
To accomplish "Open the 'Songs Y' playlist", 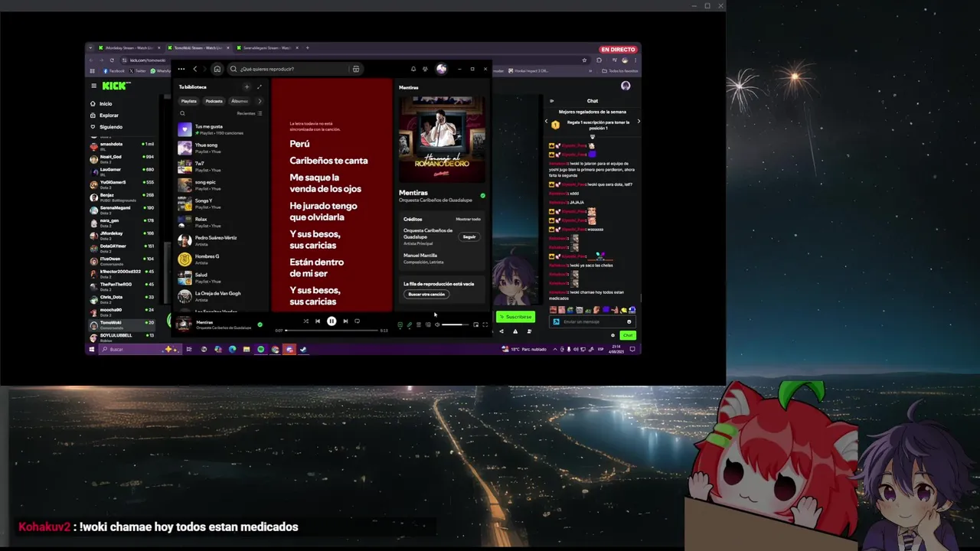I will click(220, 203).
